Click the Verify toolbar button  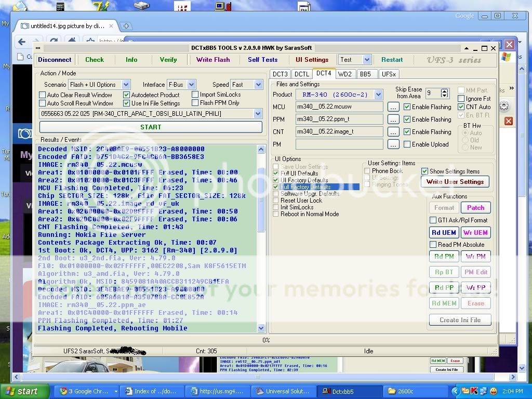168,60
